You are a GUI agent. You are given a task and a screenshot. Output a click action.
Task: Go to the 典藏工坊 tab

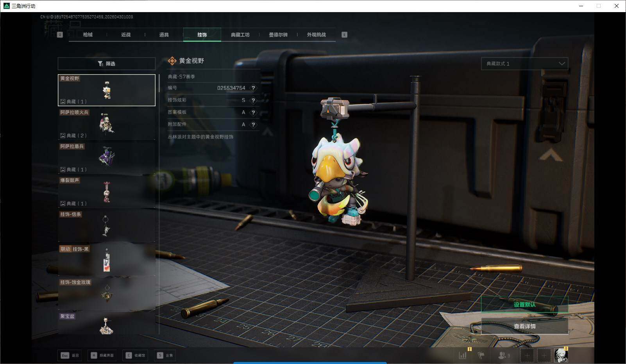[240, 35]
